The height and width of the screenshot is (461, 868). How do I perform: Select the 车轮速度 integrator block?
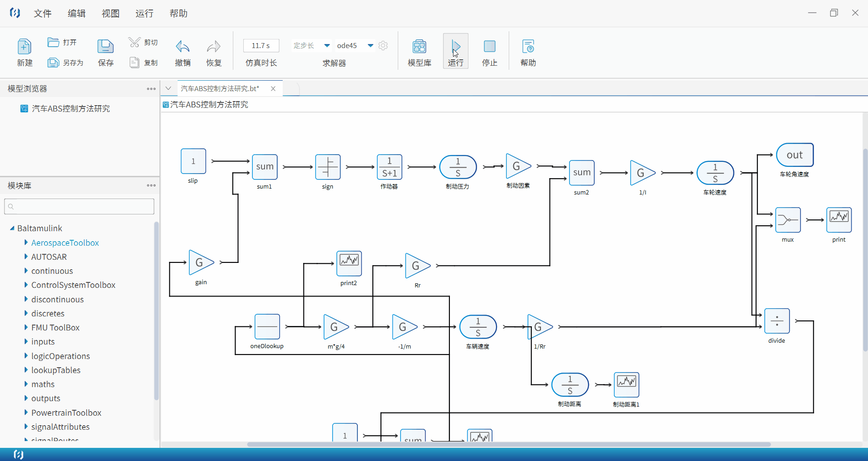click(x=715, y=173)
